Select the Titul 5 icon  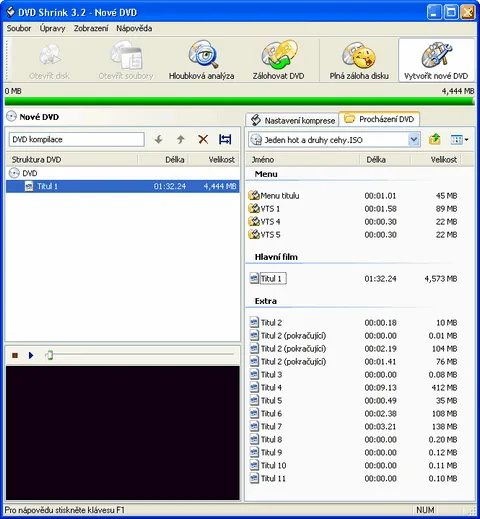pos(254,400)
